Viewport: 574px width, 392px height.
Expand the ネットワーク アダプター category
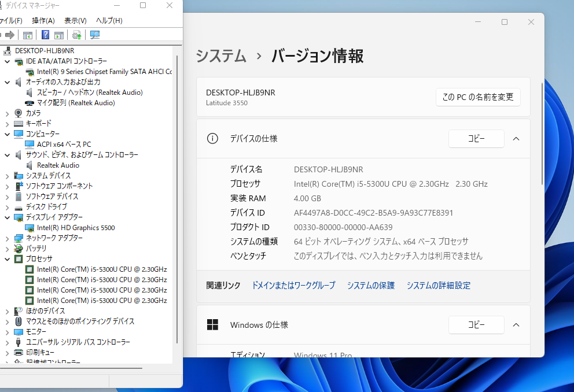coord(7,238)
